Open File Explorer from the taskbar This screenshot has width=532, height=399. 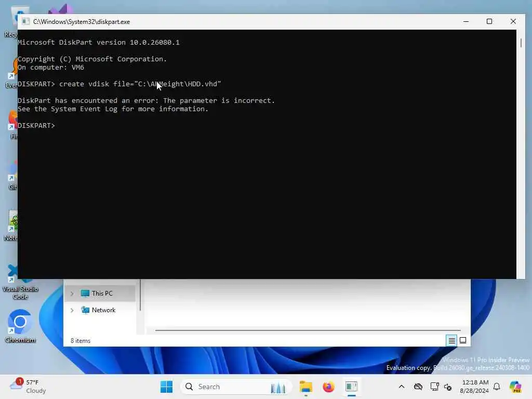click(305, 387)
